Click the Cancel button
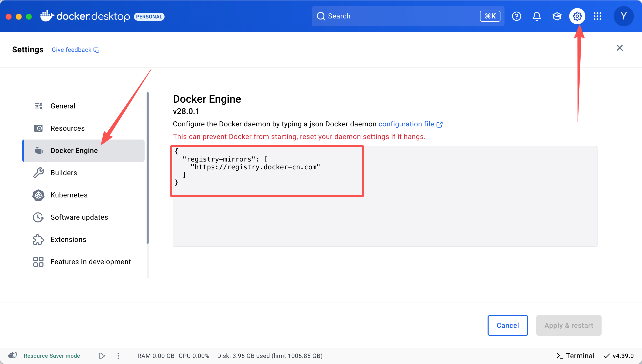The image size is (642, 364). pos(508,325)
